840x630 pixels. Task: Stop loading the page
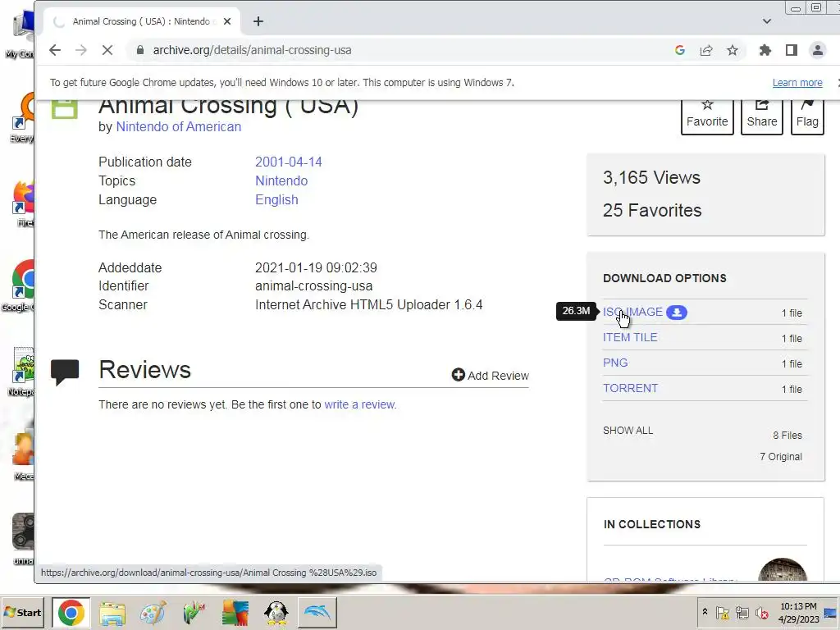(x=107, y=50)
